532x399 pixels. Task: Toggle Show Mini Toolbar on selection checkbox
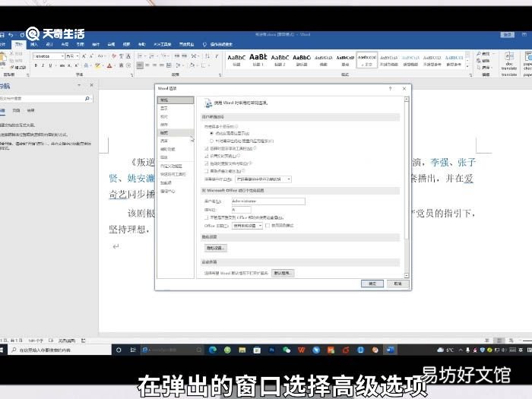(x=206, y=149)
